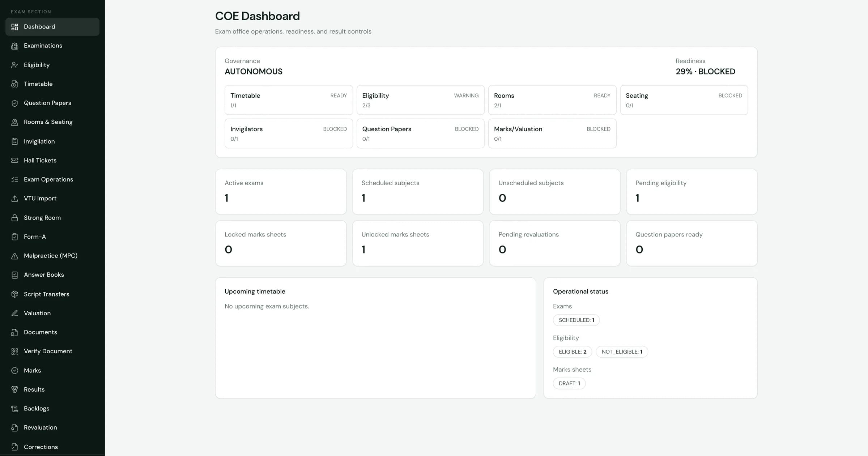Image resolution: width=868 pixels, height=456 pixels.
Task: Click the Rooms & Seating icon
Action: pyautogui.click(x=14, y=122)
